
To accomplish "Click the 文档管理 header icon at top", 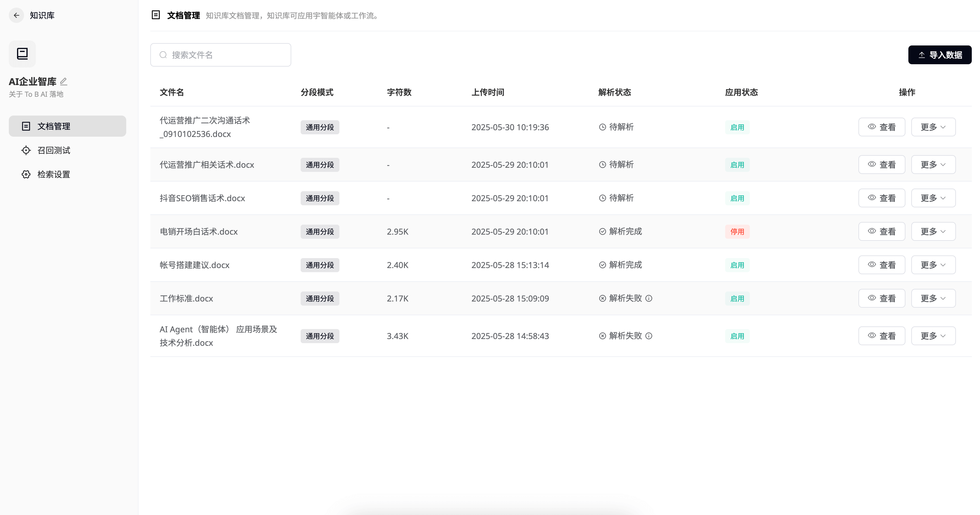I will [156, 15].
